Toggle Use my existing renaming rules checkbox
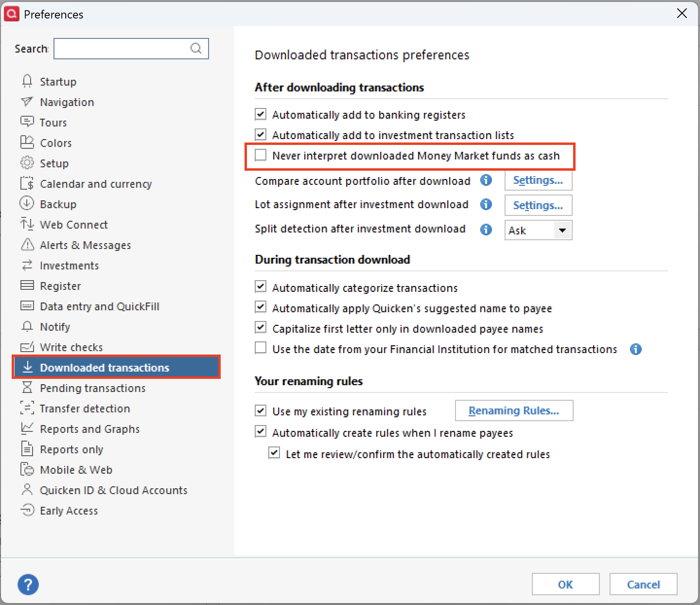Screen dimensions: 700x605 (261, 411)
